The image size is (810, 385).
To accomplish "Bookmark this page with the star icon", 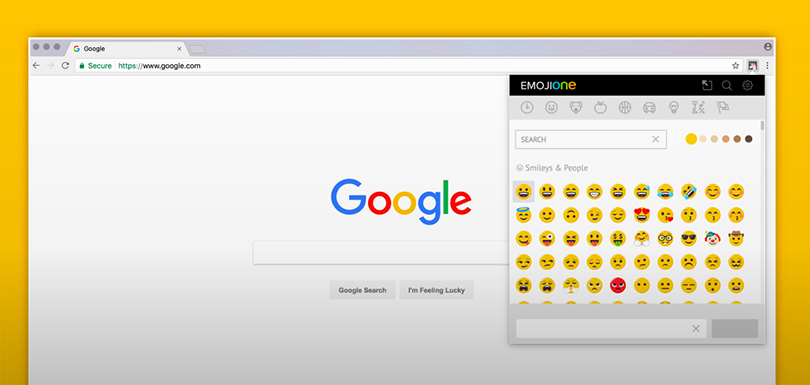I will [x=736, y=66].
